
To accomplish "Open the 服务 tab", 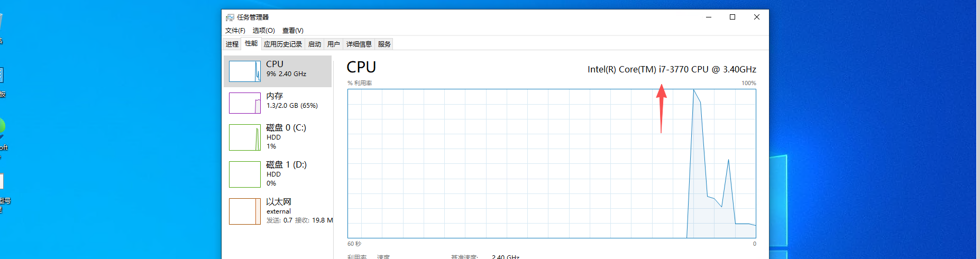I will [x=384, y=44].
